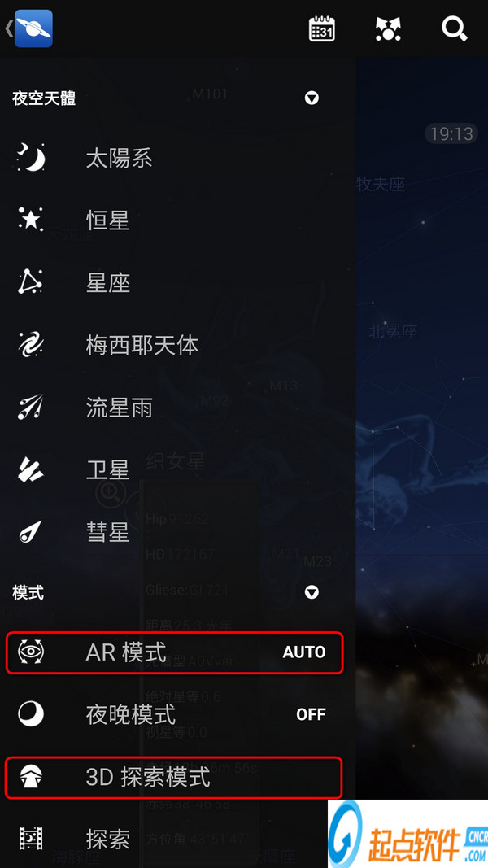Image resolution: width=488 pixels, height=868 pixels.
Task: Go back with the top-left chevron
Action: tap(8, 28)
